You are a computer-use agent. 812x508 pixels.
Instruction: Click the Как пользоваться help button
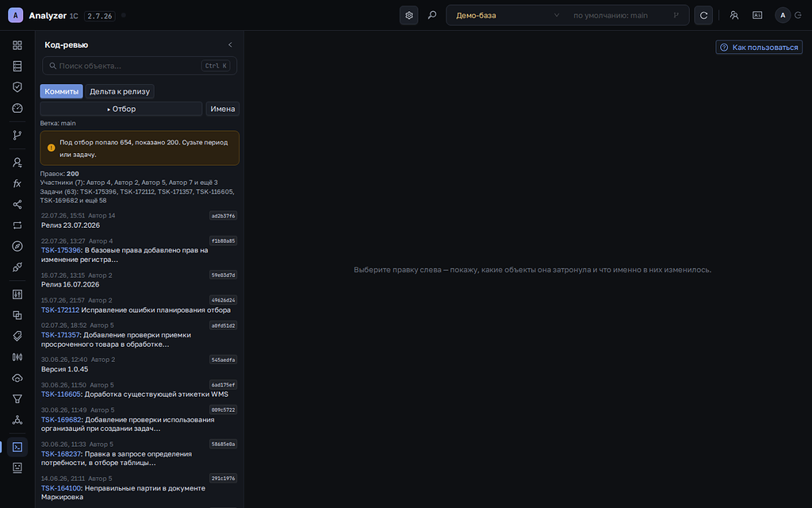pos(759,47)
